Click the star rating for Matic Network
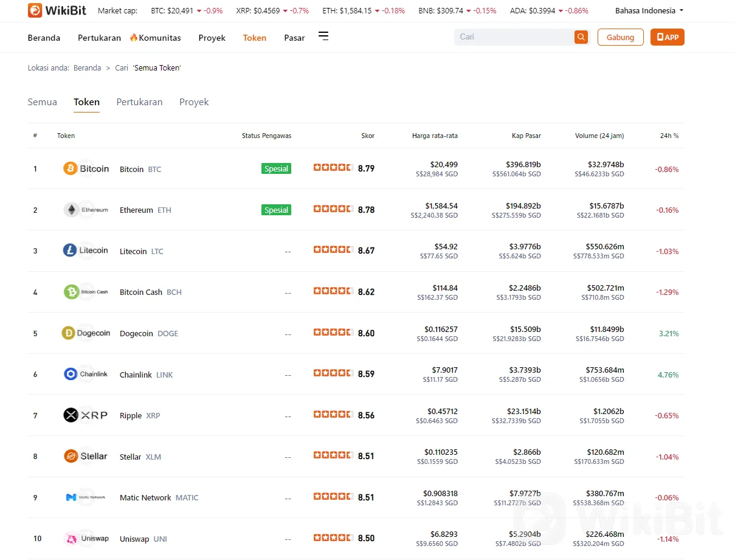Image resolution: width=735 pixels, height=560 pixels. [333, 497]
